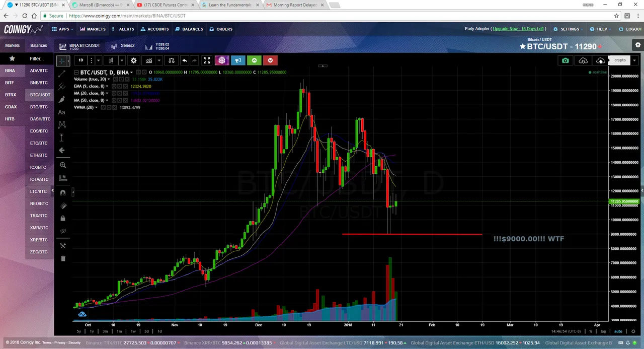Click the red down-arrow sell button
644x349 pixels.
[271, 60]
